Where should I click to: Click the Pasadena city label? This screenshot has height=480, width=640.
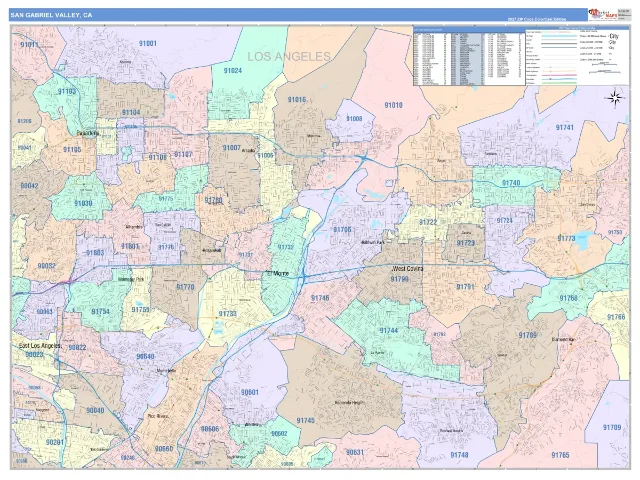(87, 133)
